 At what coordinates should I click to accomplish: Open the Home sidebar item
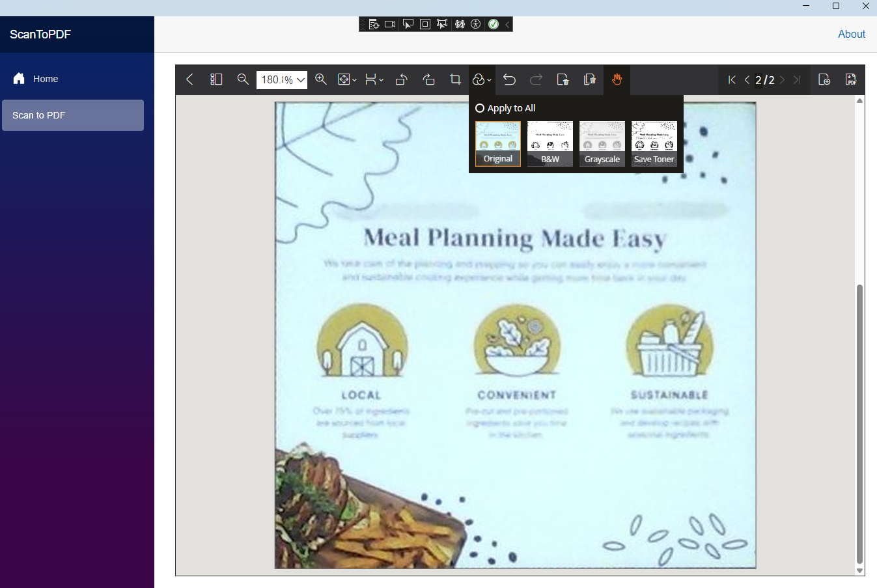coord(46,79)
